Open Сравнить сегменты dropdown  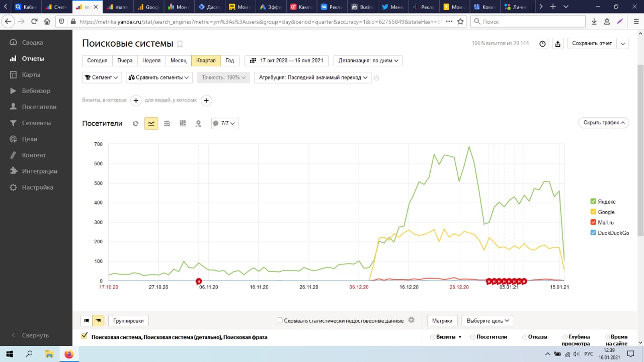click(x=159, y=77)
